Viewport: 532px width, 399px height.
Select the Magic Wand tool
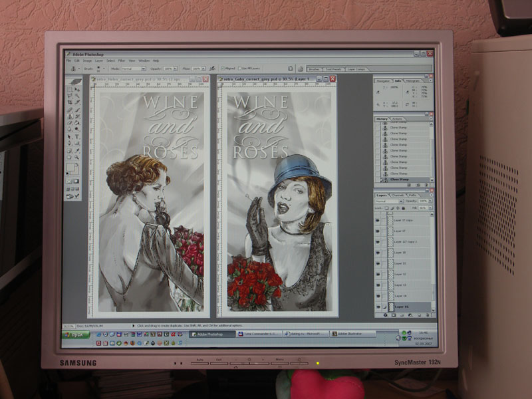click(77, 96)
